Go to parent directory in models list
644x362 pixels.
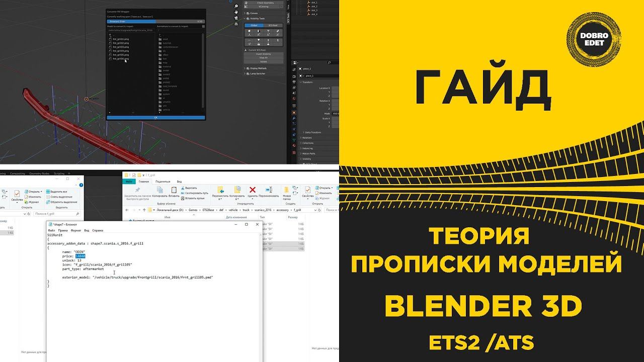click(x=110, y=35)
